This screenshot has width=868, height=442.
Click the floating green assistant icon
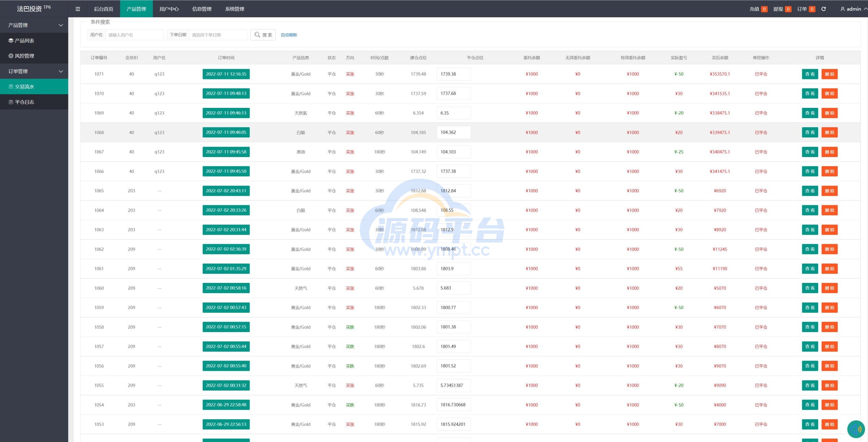point(856,429)
